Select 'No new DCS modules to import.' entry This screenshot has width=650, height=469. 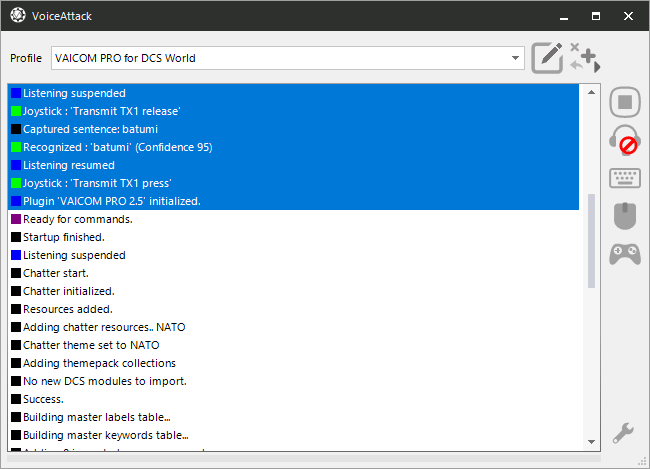[293, 381]
